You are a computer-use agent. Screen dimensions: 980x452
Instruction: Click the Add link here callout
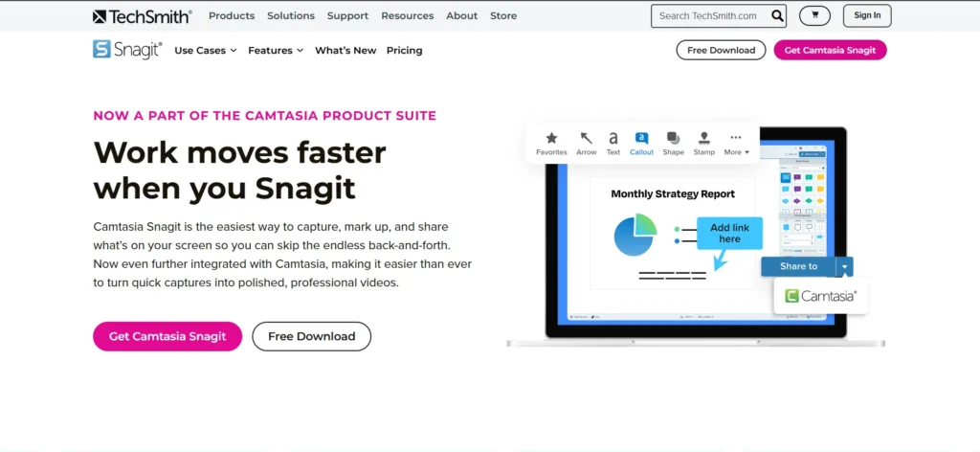point(729,234)
